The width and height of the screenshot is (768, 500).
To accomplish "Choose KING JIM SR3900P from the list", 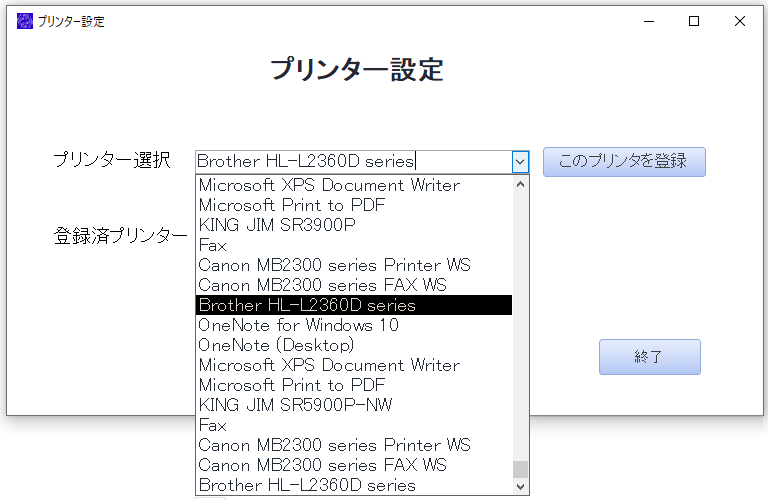I will click(x=354, y=225).
